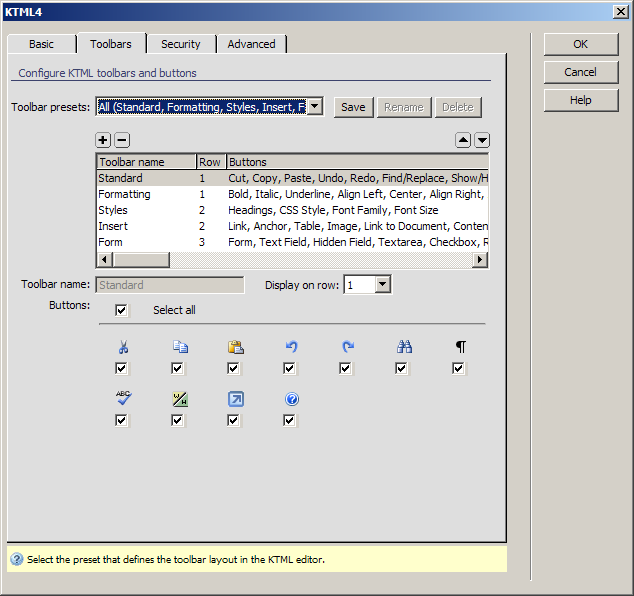Click the Buttons column header
This screenshot has height=596, width=634.
(357, 162)
